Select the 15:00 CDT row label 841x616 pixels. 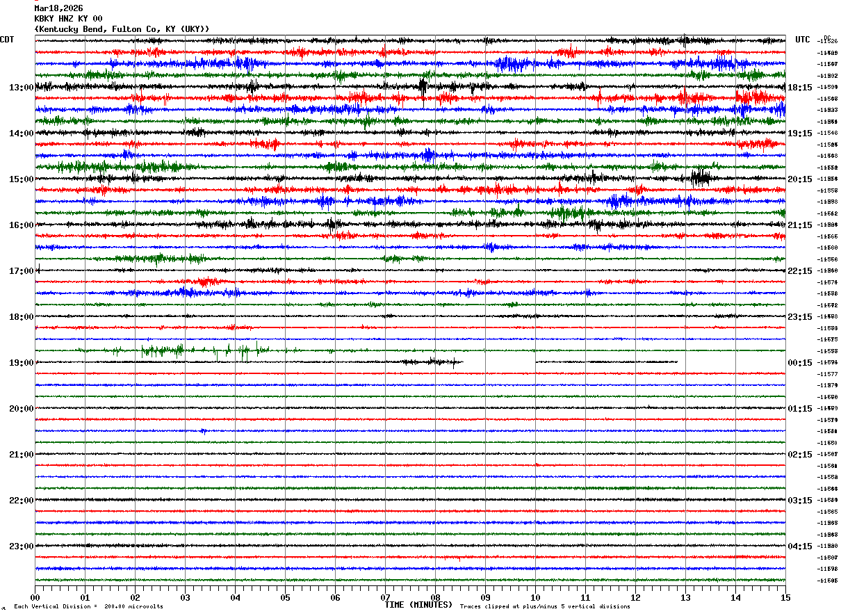[x=22, y=179]
